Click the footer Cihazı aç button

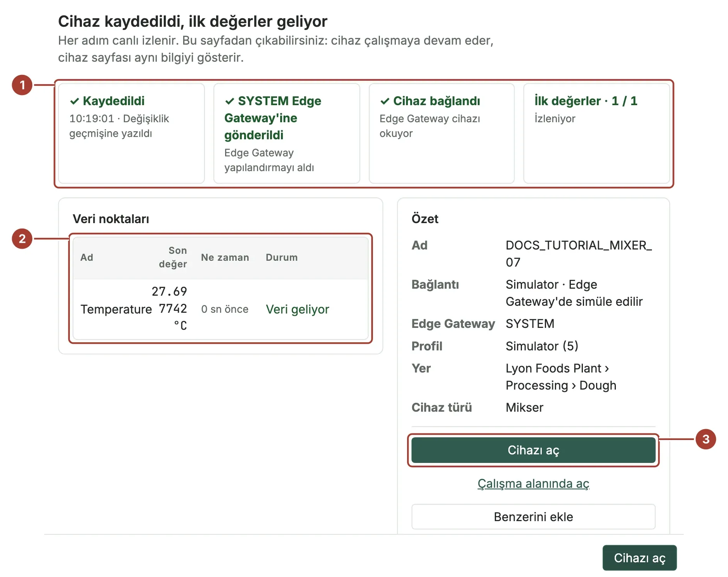click(640, 558)
